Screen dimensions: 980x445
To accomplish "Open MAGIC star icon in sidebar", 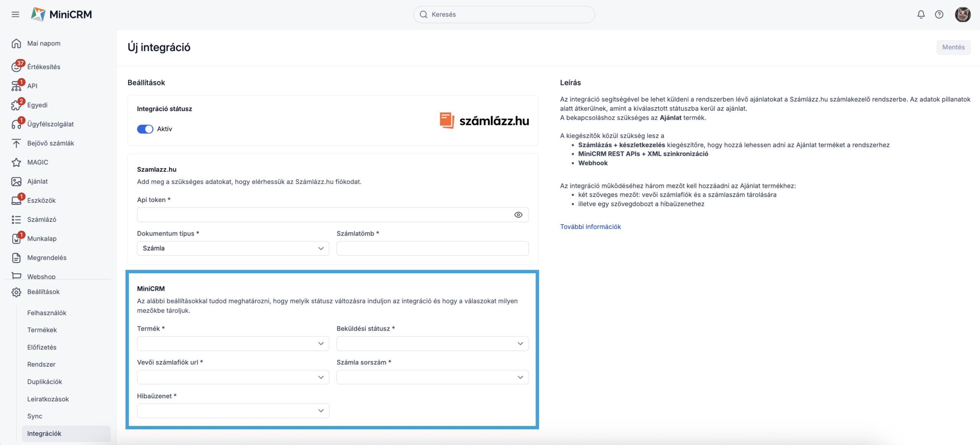I will [x=16, y=162].
